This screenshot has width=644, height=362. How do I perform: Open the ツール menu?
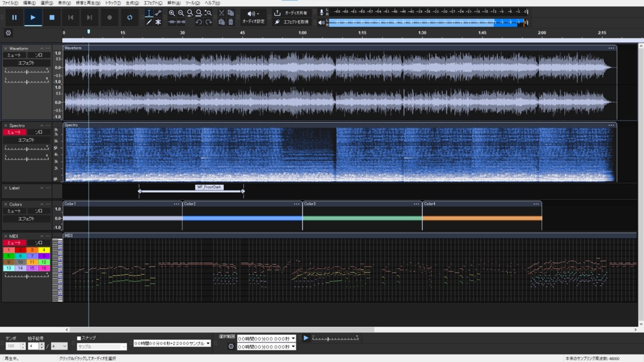coord(194,4)
